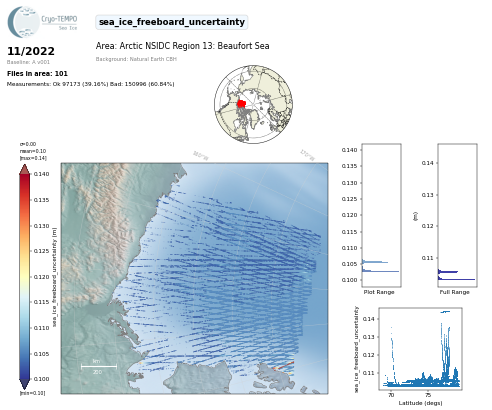492x410 pixels.
Task: Click the 0.120 yellow band on the colorbar
Action: [25, 277]
